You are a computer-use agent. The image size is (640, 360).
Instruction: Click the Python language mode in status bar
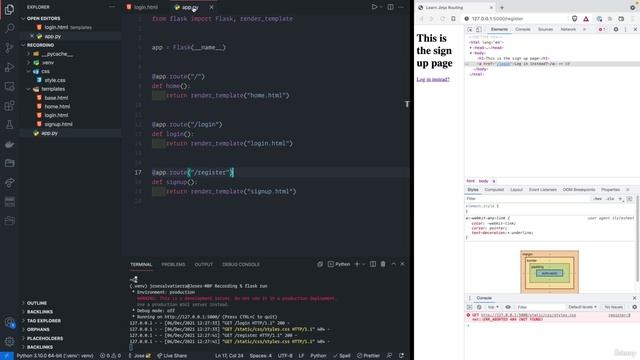click(318, 356)
